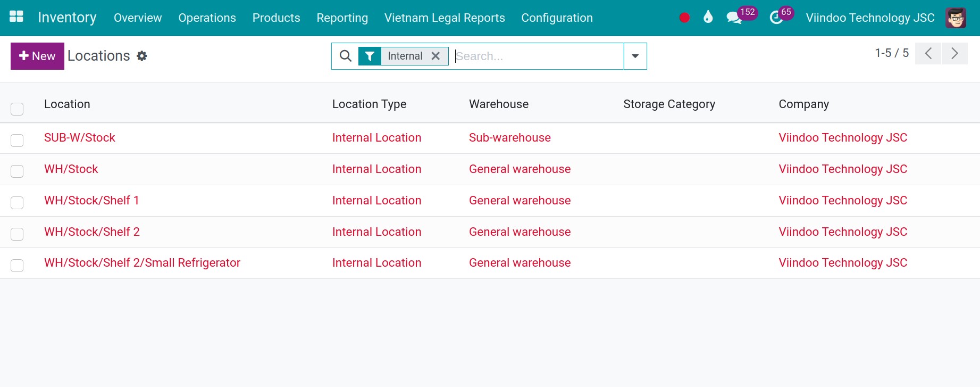Click General warehouse in Small Refrigerator row
The image size is (980, 387).
pos(520,263)
